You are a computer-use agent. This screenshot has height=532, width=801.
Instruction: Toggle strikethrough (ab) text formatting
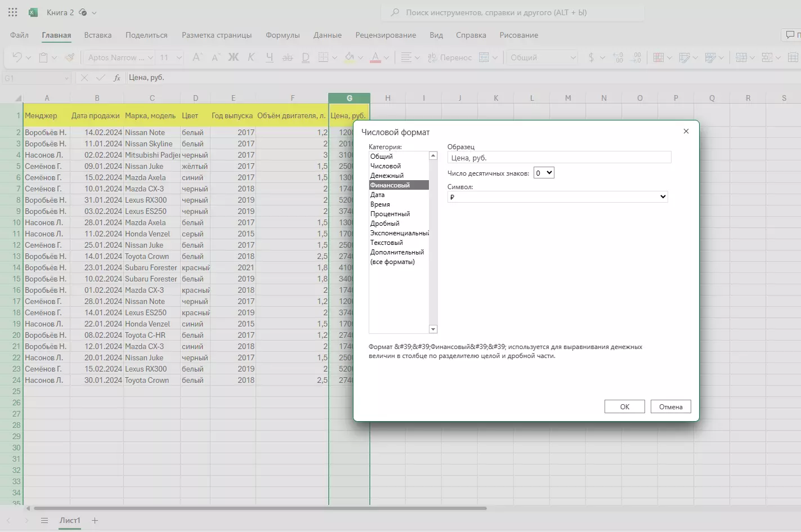287,57
